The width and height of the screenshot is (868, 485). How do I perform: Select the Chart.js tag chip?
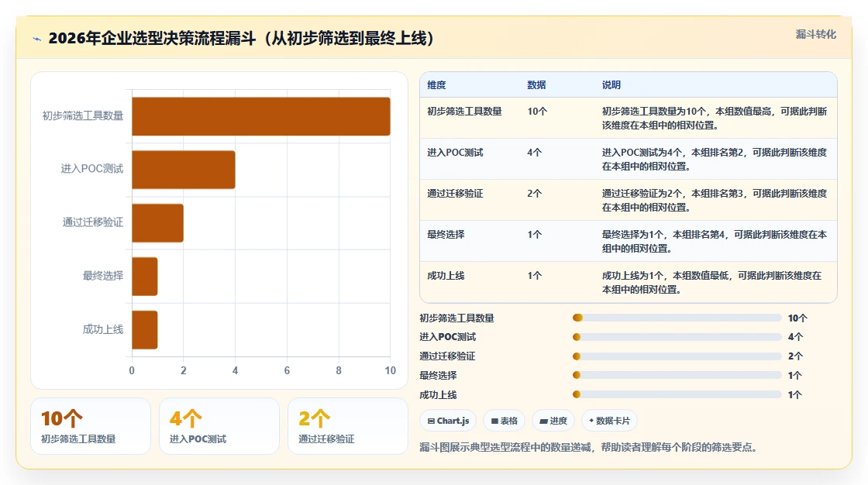point(449,421)
